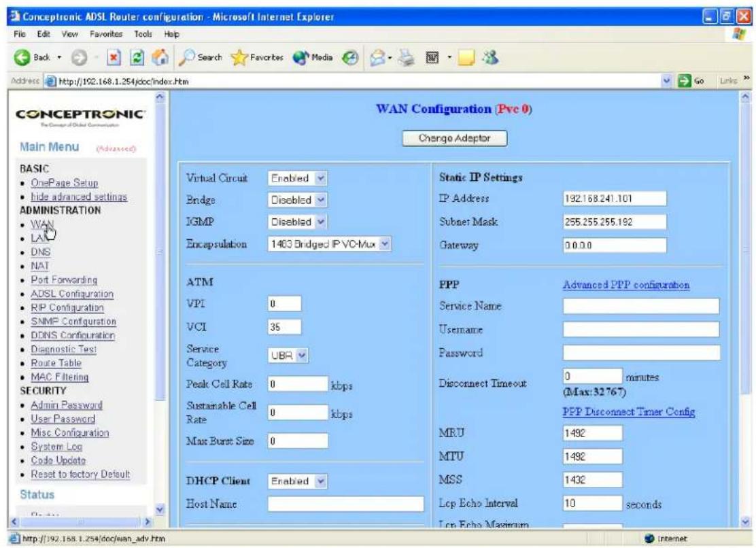Open the Tools menu
This screenshot has height=548, width=756.
(x=143, y=34)
